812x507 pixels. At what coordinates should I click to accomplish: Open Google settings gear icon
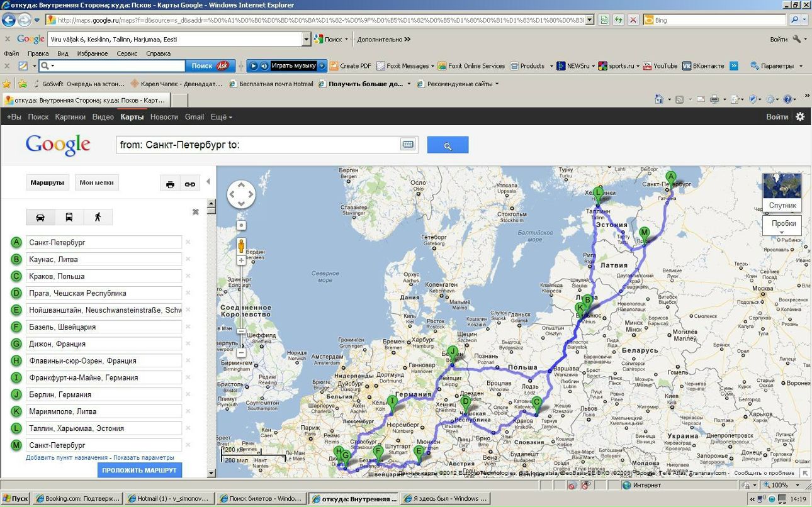coord(800,116)
